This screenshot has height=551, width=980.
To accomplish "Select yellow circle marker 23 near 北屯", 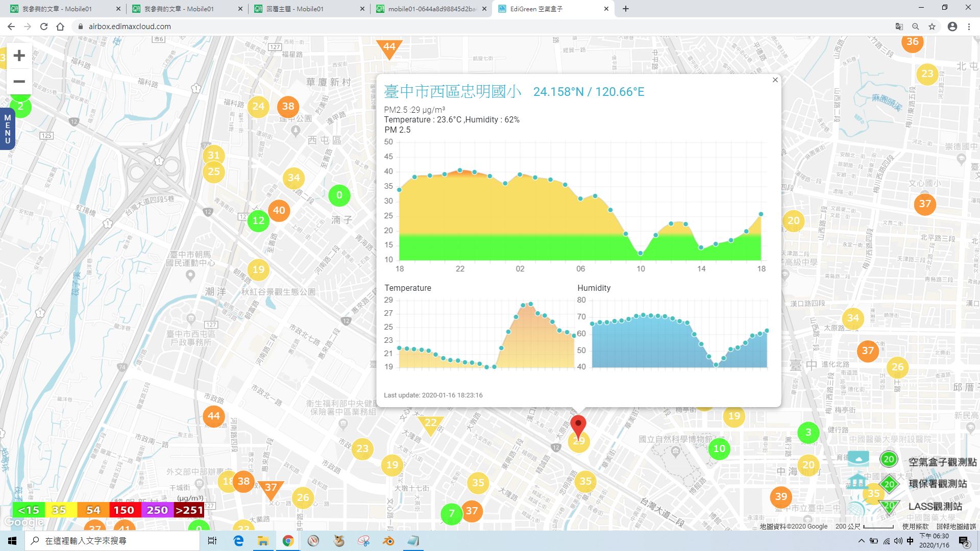I will coord(927,74).
